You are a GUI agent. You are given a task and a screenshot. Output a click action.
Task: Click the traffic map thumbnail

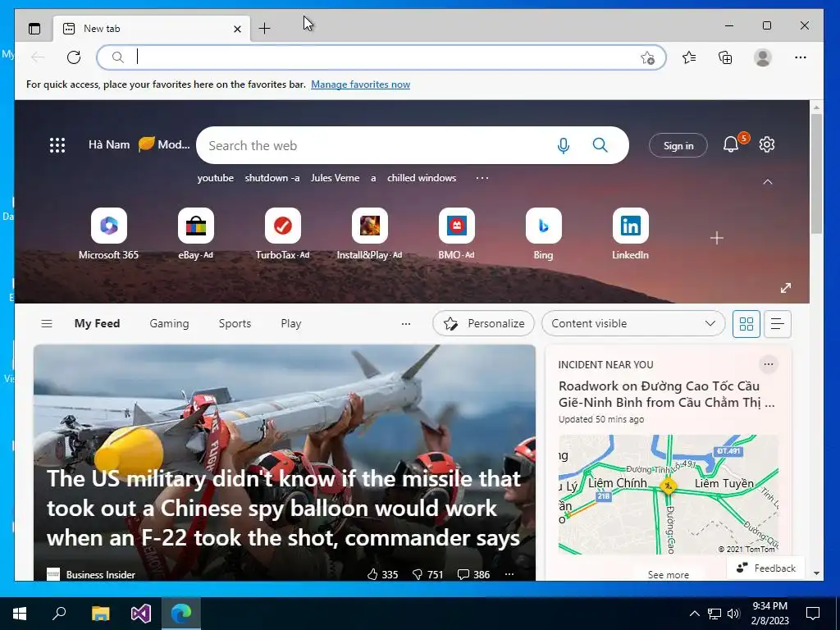point(668,494)
